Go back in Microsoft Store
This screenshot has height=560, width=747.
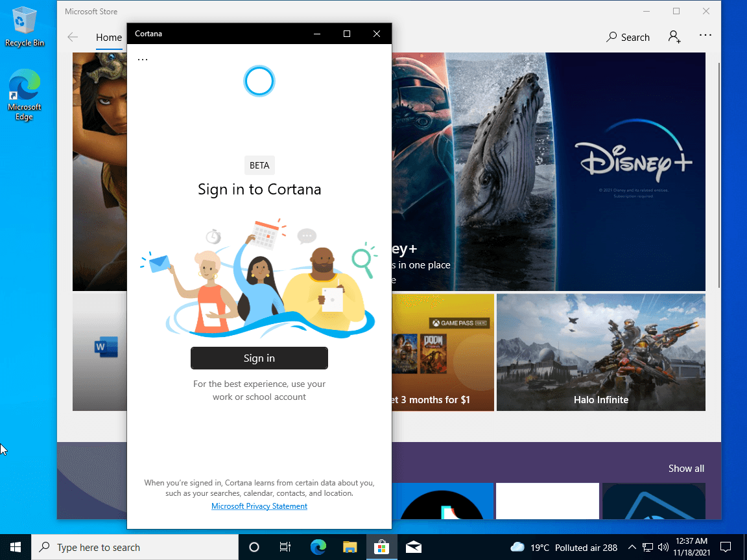[73, 37]
